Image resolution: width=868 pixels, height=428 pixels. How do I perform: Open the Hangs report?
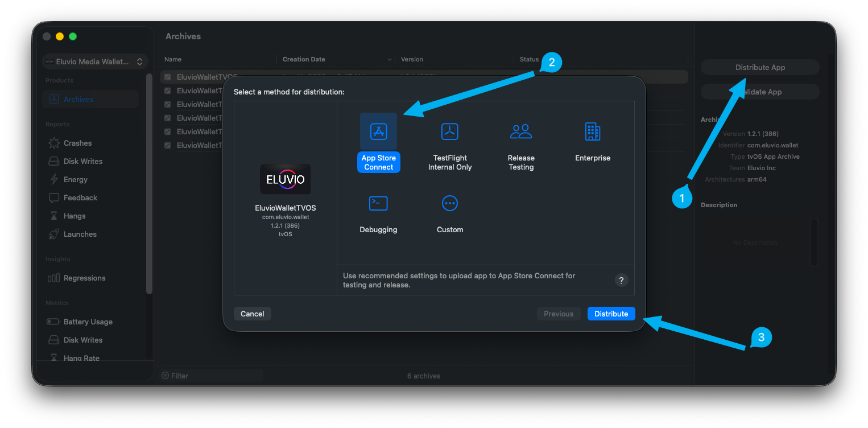click(x=90, y=216)
